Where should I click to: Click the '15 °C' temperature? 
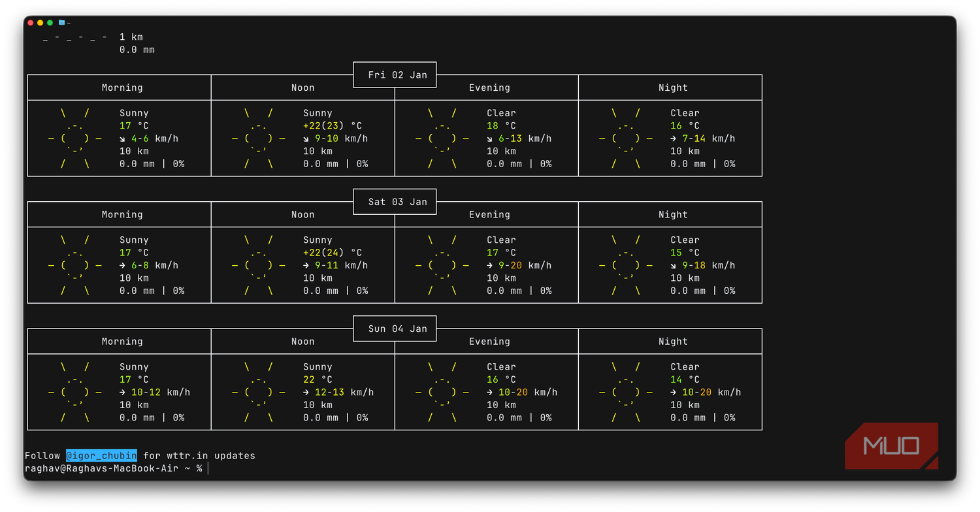tap(685, 252)
